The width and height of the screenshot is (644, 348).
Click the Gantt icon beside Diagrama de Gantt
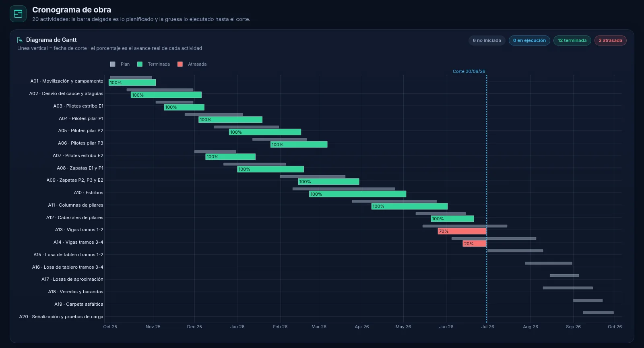[x=20, y=40]
